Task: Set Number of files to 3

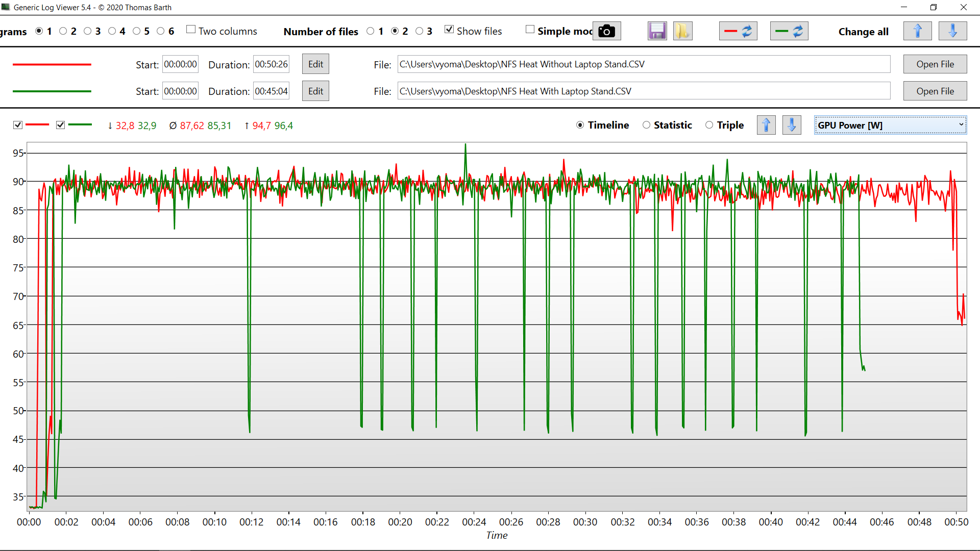Action: point(420,31)
